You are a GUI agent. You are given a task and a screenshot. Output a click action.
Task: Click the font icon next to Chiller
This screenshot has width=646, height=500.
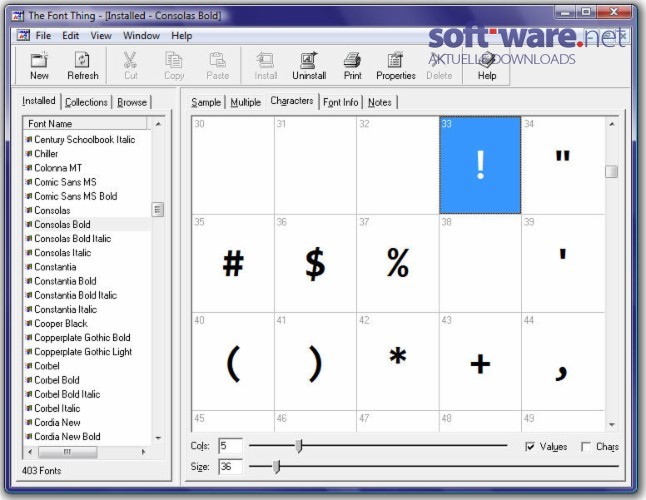(28, 154)
